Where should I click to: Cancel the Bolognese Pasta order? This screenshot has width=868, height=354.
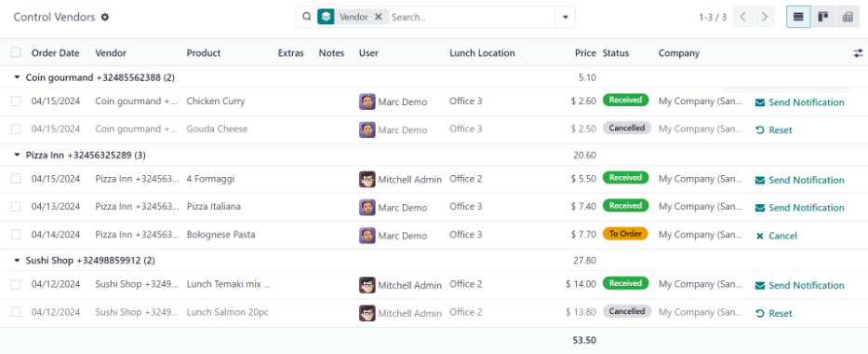coord(776,236)
